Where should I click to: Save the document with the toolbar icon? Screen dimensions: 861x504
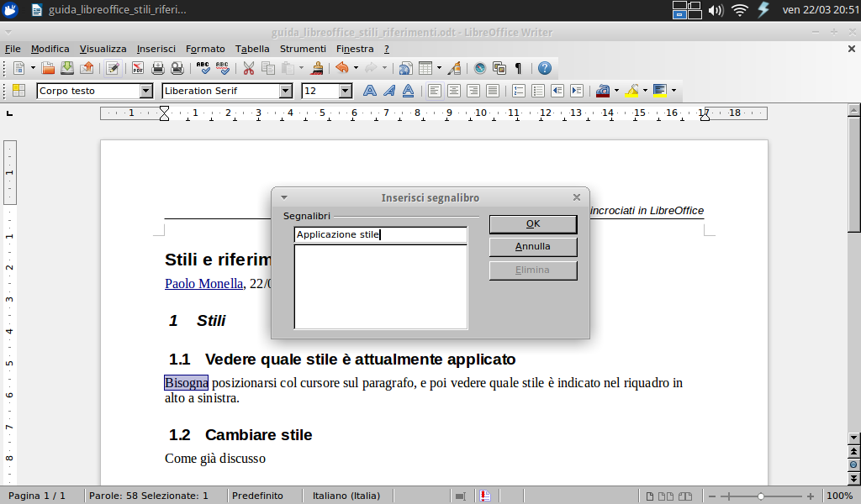click(67, 68)
